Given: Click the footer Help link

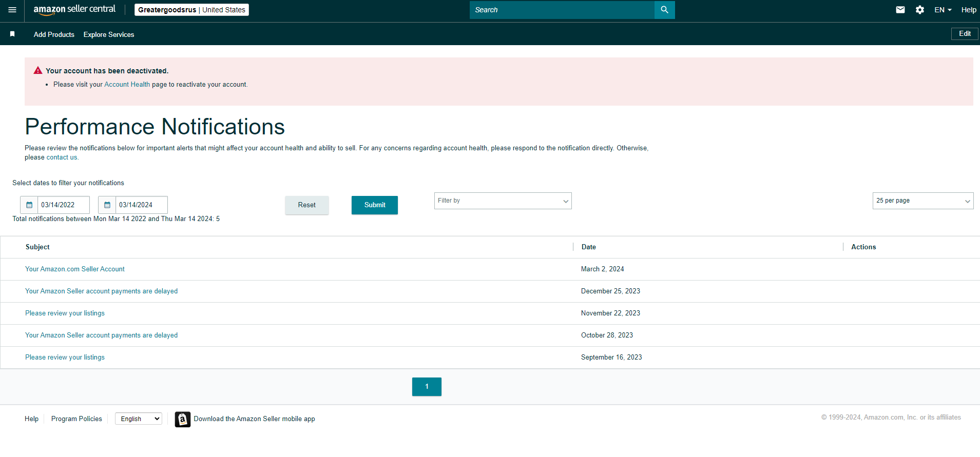Looking at the screenshot, I should (x=31, y=419).
